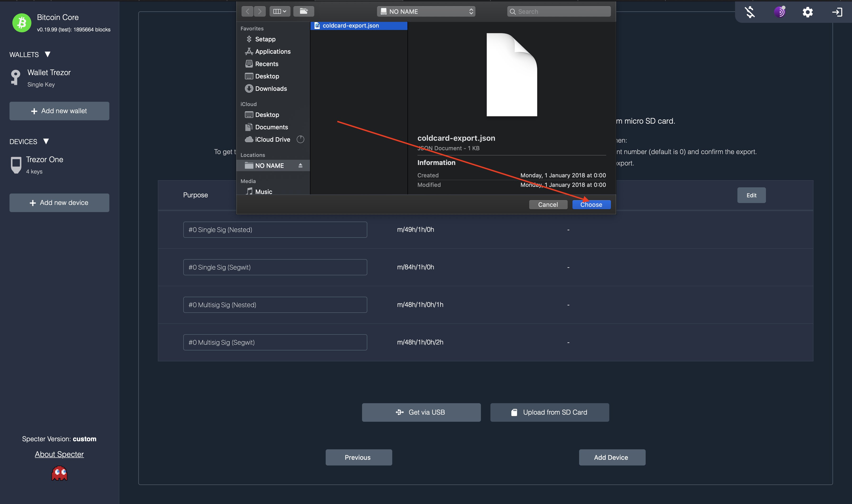Screen dimensions: 852x504
Task: Click the Purpose column header
Action: [195, 195]
